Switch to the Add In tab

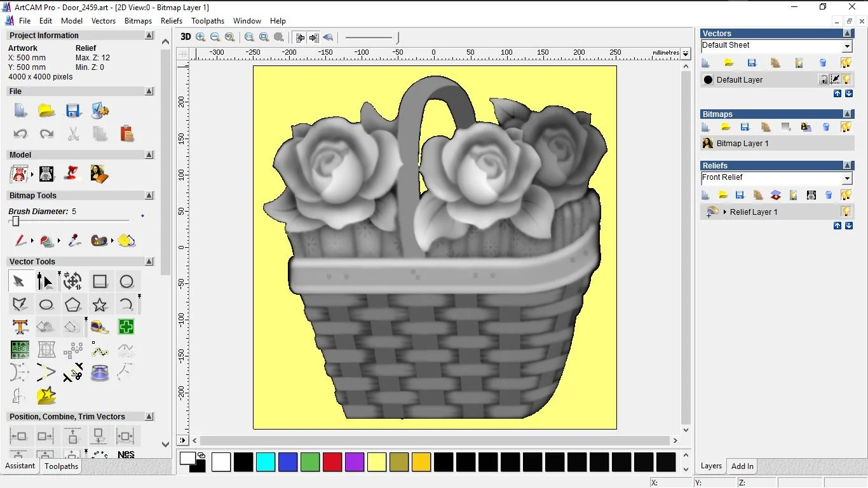coord(742,466)
